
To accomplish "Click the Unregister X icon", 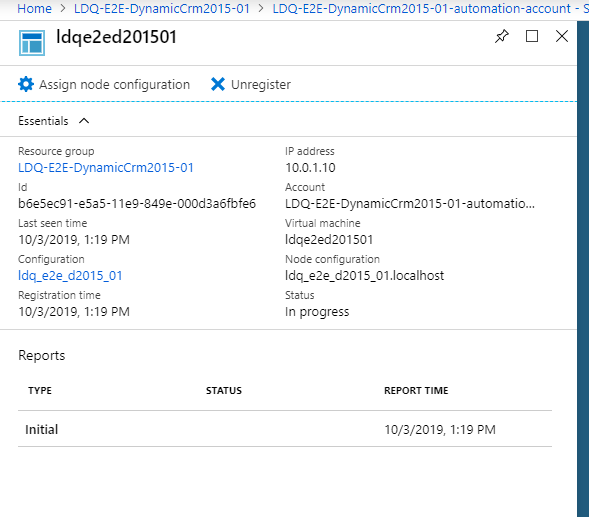I will (x=218, y=84).
